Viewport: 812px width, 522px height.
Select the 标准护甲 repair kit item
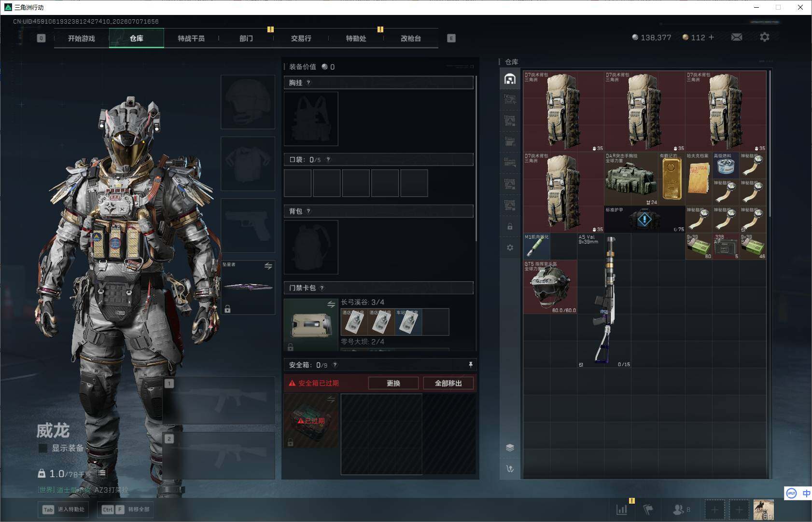[644, 220]
